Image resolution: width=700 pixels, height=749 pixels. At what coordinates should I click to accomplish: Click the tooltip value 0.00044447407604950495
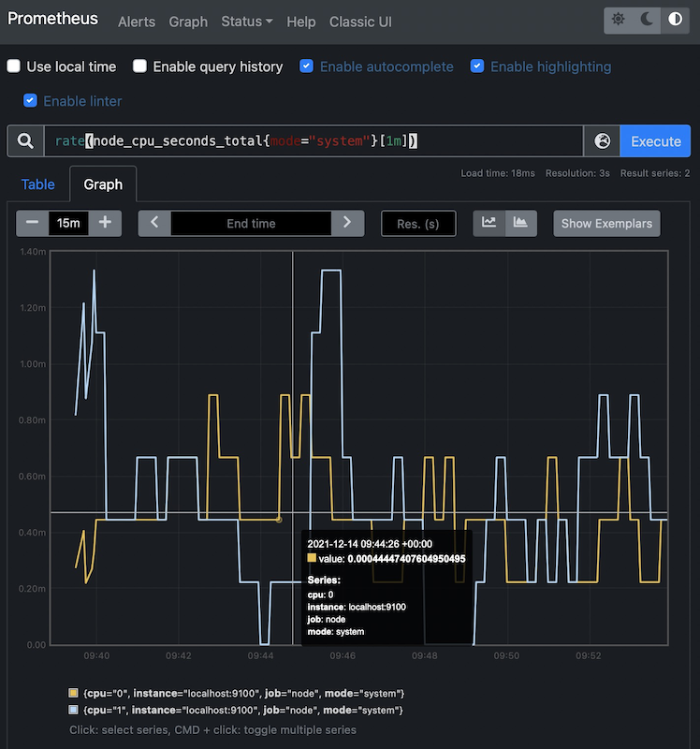(406, 559)
